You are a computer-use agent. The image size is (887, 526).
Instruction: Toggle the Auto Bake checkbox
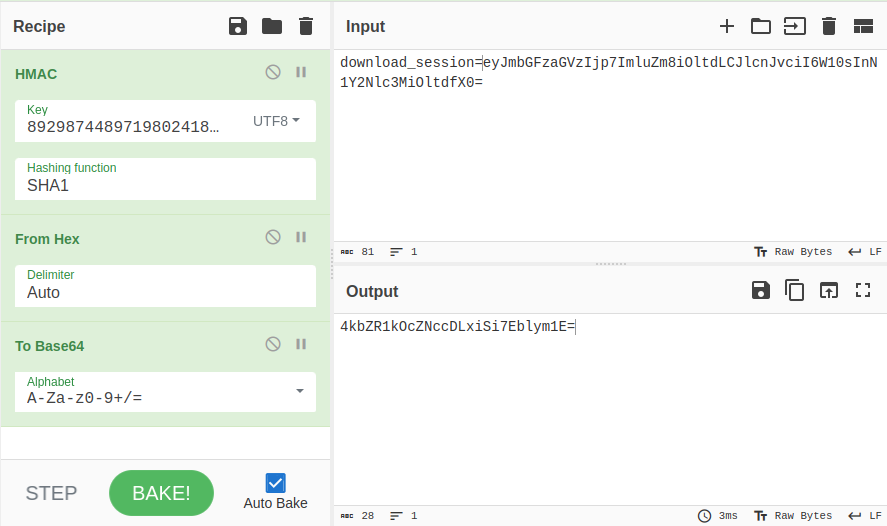tap(275, 483)
